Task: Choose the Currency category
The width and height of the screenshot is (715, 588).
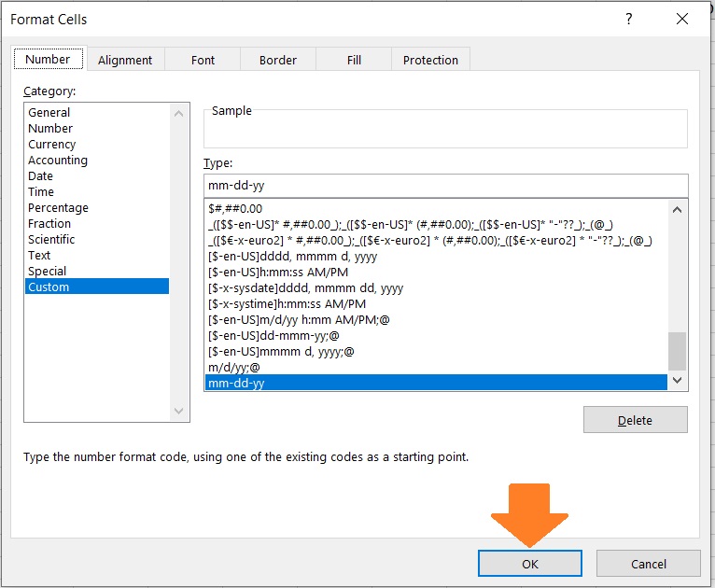Action: tap(52, 145)
